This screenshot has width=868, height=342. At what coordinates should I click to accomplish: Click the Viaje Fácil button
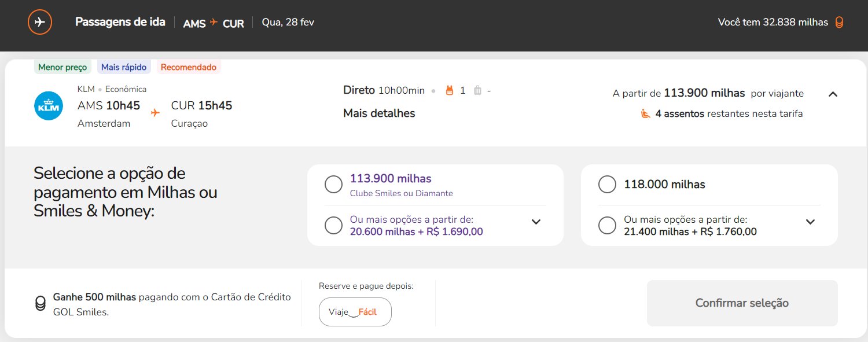355,312
